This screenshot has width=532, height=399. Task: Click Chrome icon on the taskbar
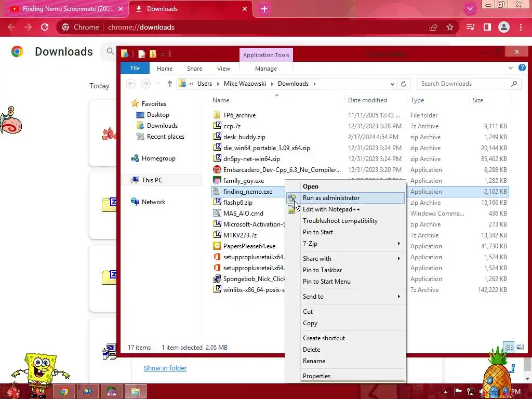pyautogui.click(x=63, y=392)
